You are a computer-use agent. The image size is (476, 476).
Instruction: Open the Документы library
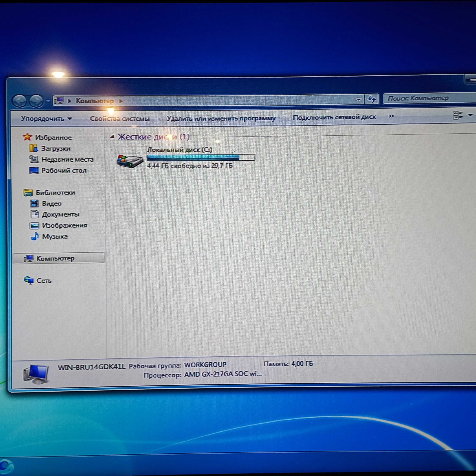[x=61, y=215]
